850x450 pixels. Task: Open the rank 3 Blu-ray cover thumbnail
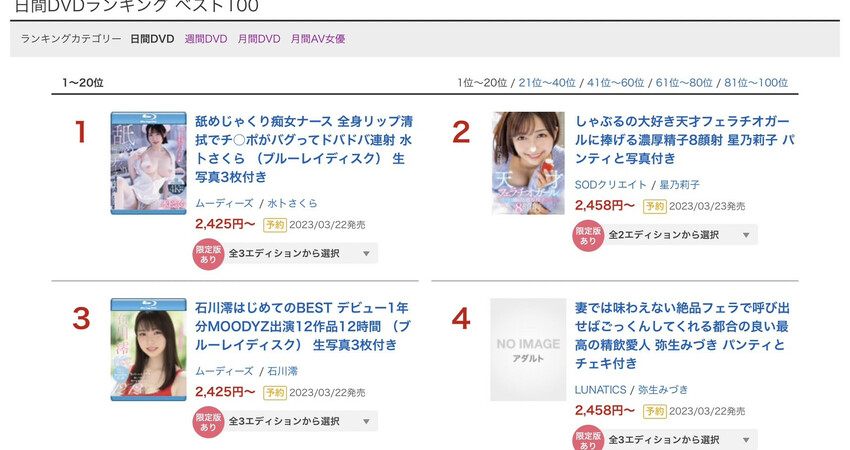(x=149, y=350)
